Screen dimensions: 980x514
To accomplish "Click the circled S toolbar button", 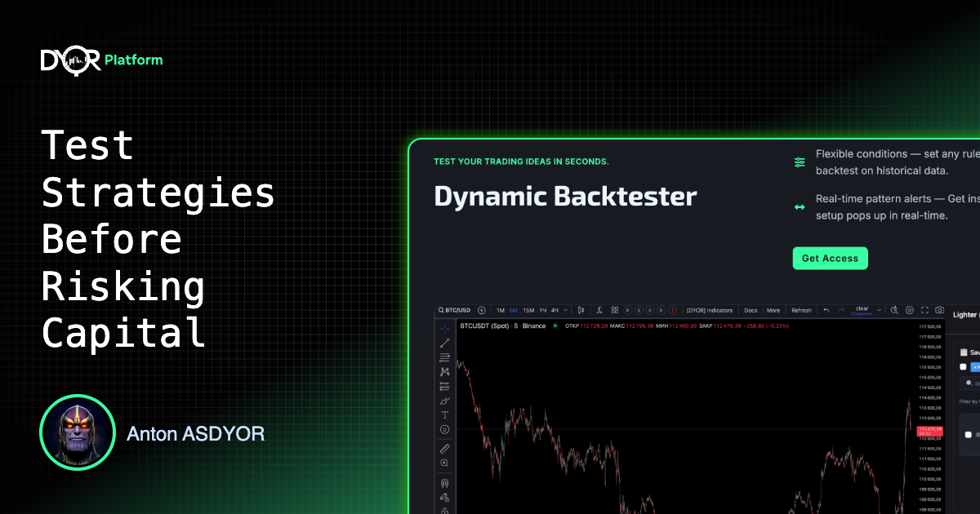I will tap(639, 310).
